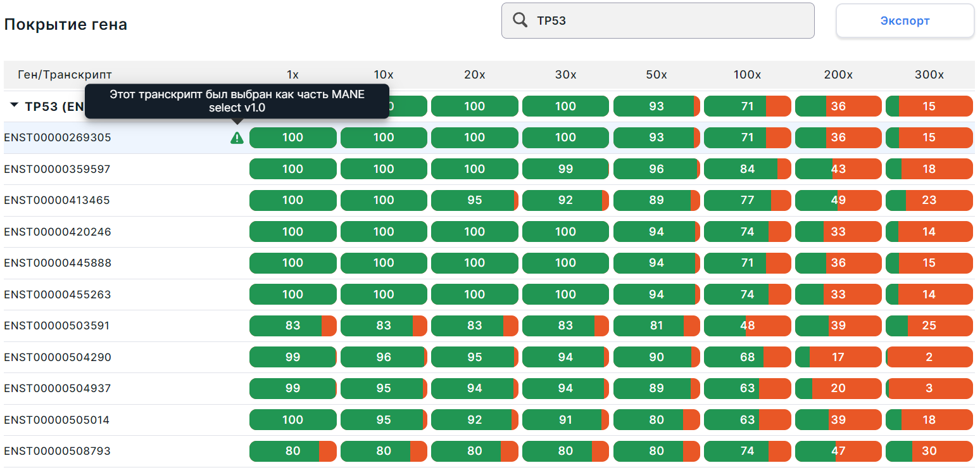Click the Покрытие гена heading
Image resolution: width=980 pixels, height=470 pixels.
tap(66, 25)
